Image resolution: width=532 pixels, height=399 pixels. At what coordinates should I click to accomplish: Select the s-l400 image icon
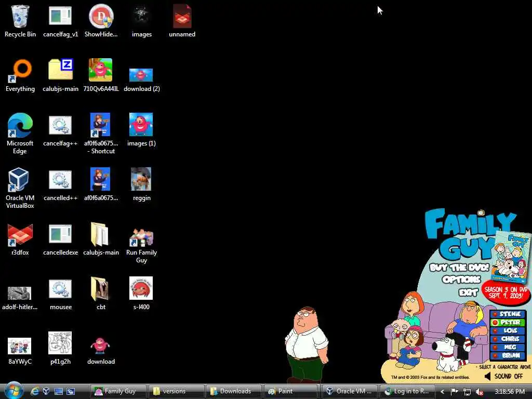141,294
